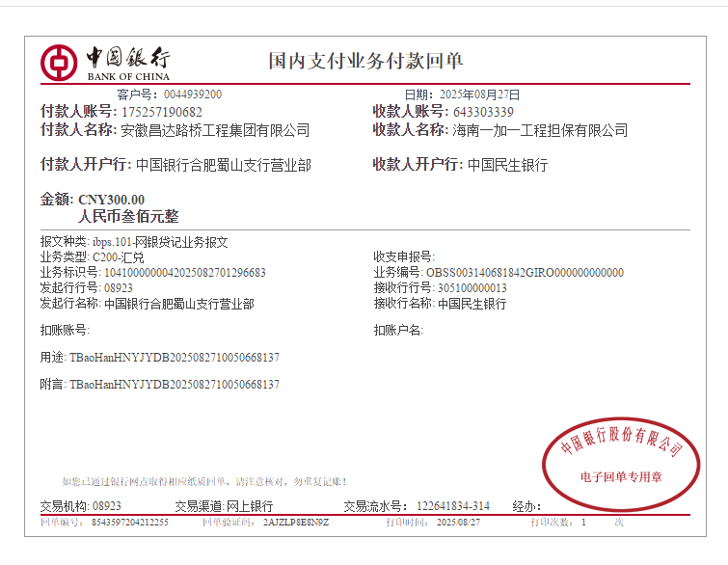This screenshot has height=565, width=728.
Task: Click the title 国内支付业务付款回单
Action: pos(365,61)
